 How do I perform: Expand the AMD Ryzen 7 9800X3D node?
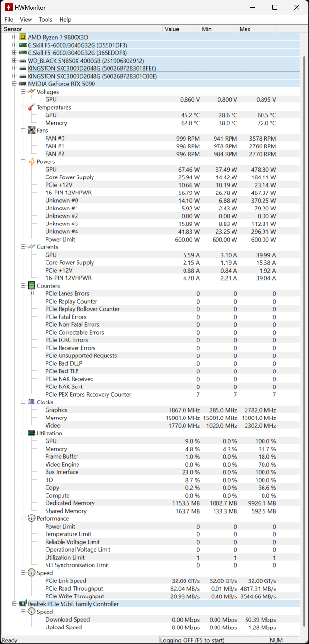14,37
